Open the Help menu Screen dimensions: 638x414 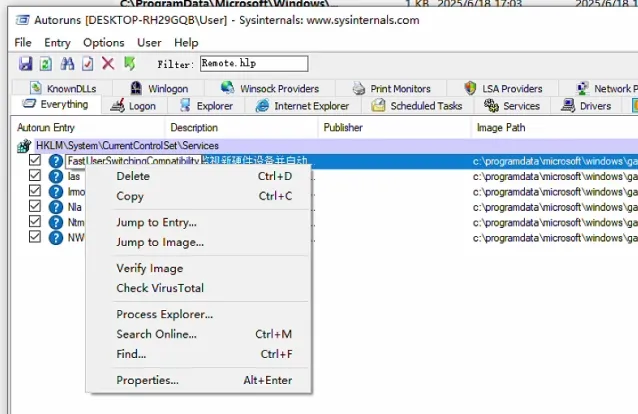click(186, 42)
